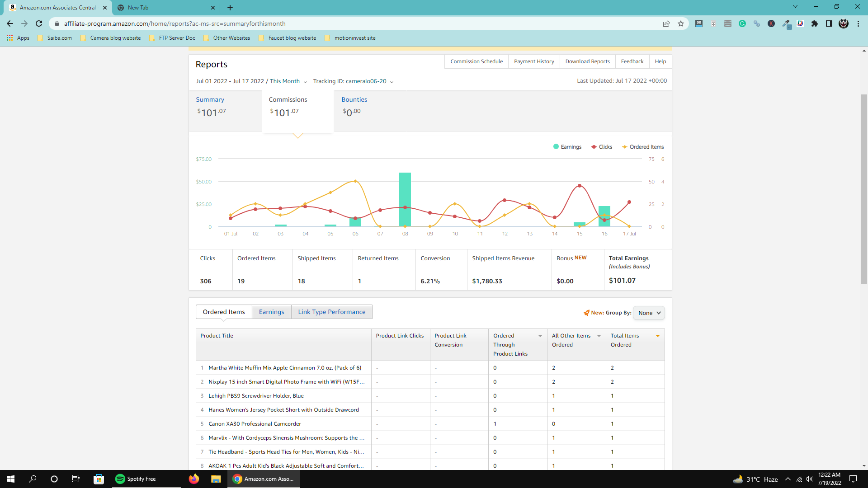
Task: Open the taskbar clock and date
Action: pos(829,479)
